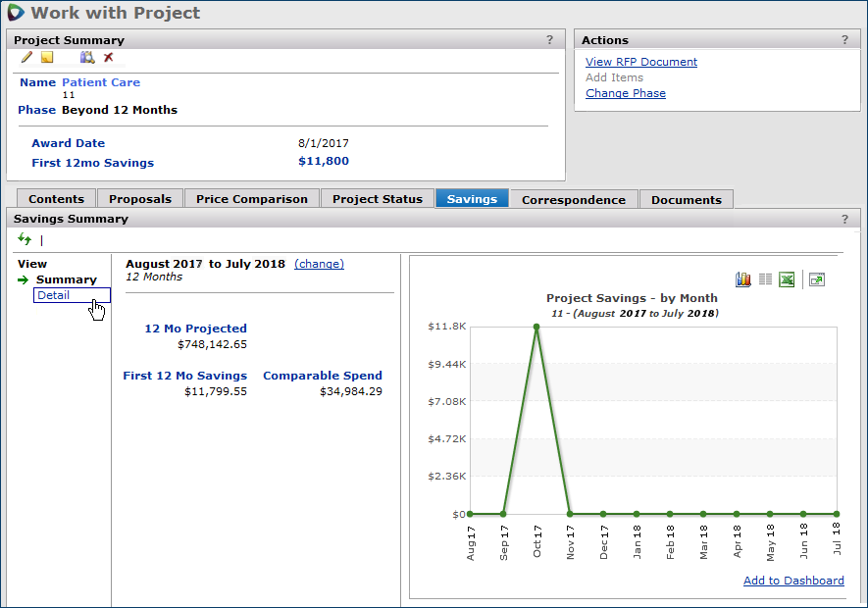Open chart in new window icon
868x608 pixels.
(817, 279)
